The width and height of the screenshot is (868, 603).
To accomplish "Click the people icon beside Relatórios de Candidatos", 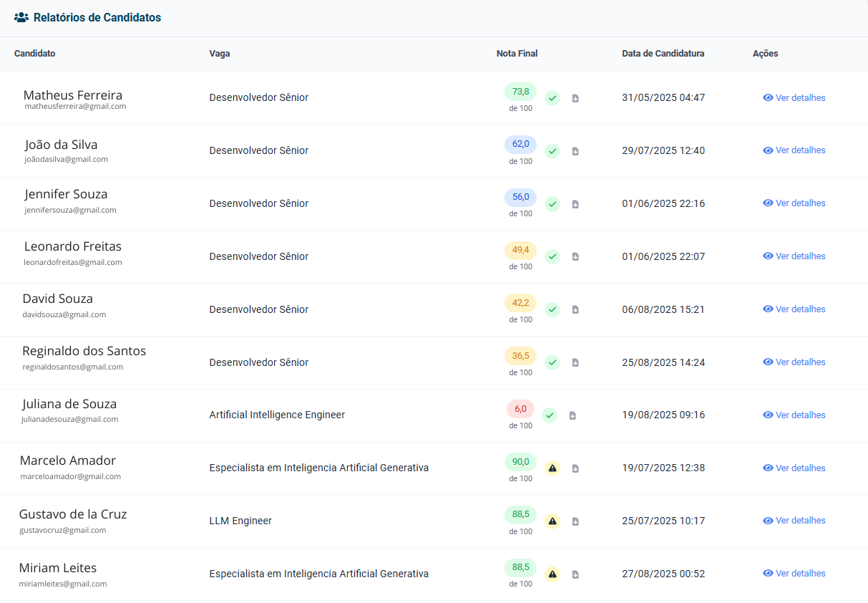I will 21,18.
